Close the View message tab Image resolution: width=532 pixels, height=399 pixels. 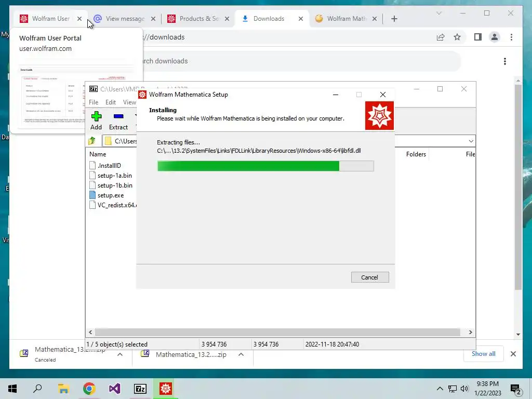[153, 19]
